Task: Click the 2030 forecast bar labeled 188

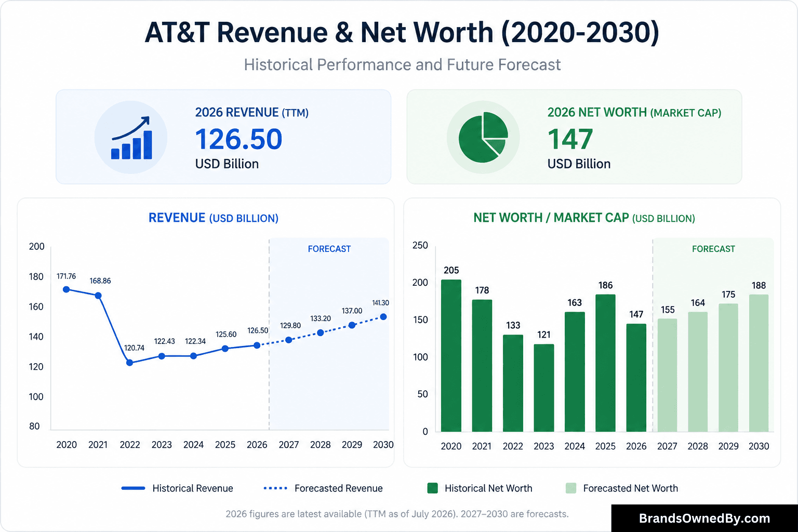Action: coord(759,363)
